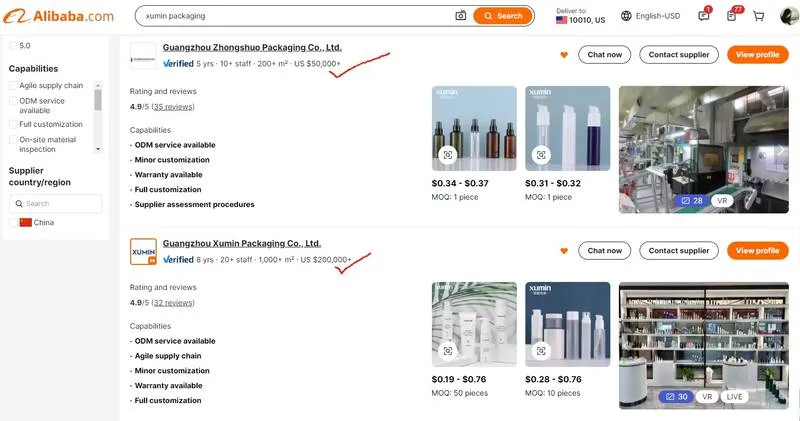Favorite Guangzhou Xumin Packaging with heart icon

tap(564, 251)
